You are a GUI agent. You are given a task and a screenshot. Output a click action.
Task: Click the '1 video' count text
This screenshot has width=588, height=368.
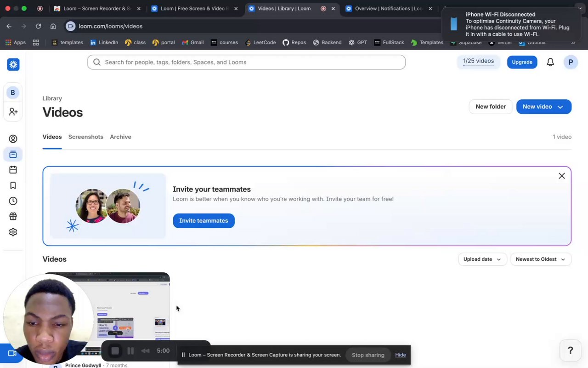click(x=562, y=137)
